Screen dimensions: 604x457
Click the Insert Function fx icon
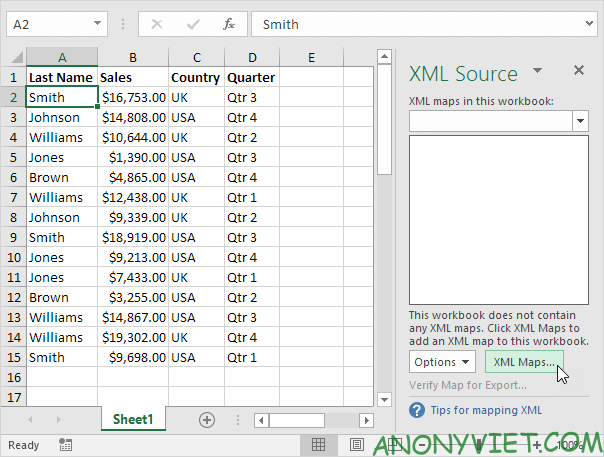(x=229, y=24)
